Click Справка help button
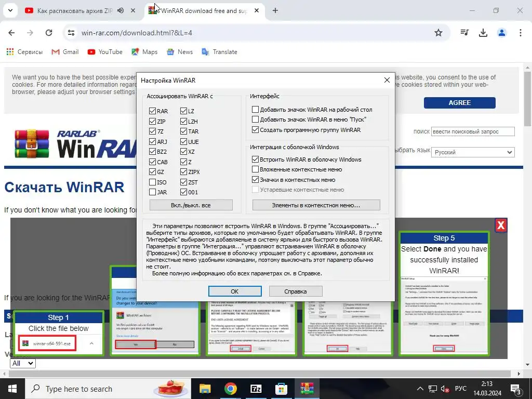532x399 pixels. pos(296,291)
